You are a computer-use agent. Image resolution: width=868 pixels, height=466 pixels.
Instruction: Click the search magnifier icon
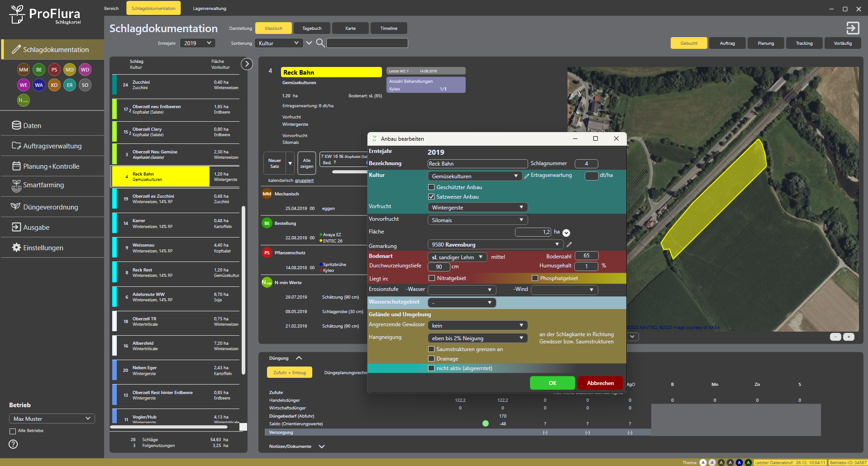[320, 43]
